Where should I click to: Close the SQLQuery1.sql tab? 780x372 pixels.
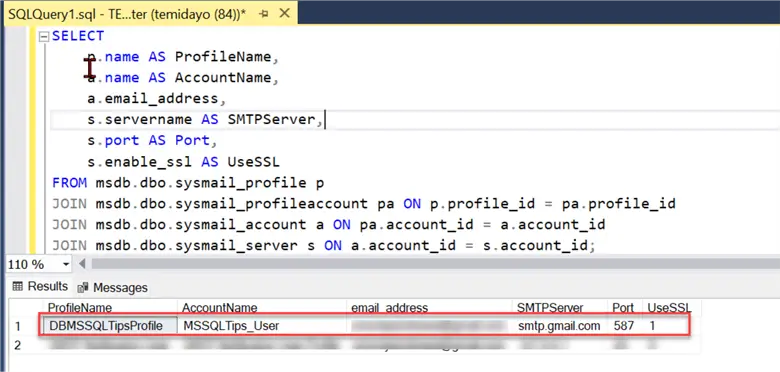click(x=285, y=13)
